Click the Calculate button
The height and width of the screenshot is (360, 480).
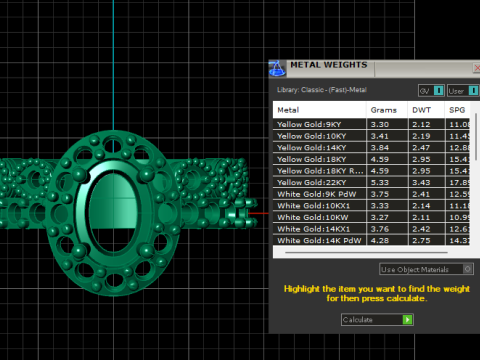(x=377, y=320)
